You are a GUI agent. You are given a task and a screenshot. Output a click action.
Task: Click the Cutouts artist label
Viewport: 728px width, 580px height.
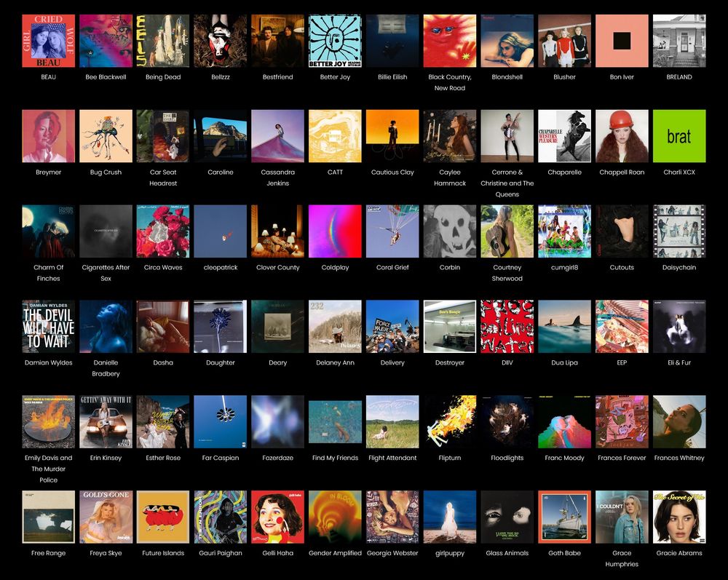tap(622, 267)
